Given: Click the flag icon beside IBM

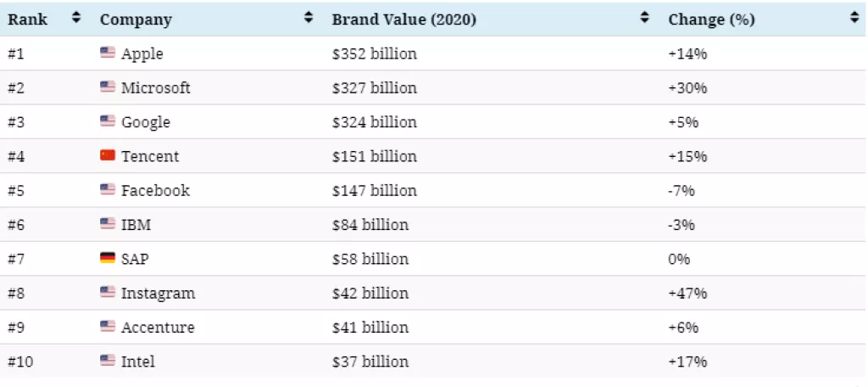Looking at the screenshot, I should (x=107, y=224).
